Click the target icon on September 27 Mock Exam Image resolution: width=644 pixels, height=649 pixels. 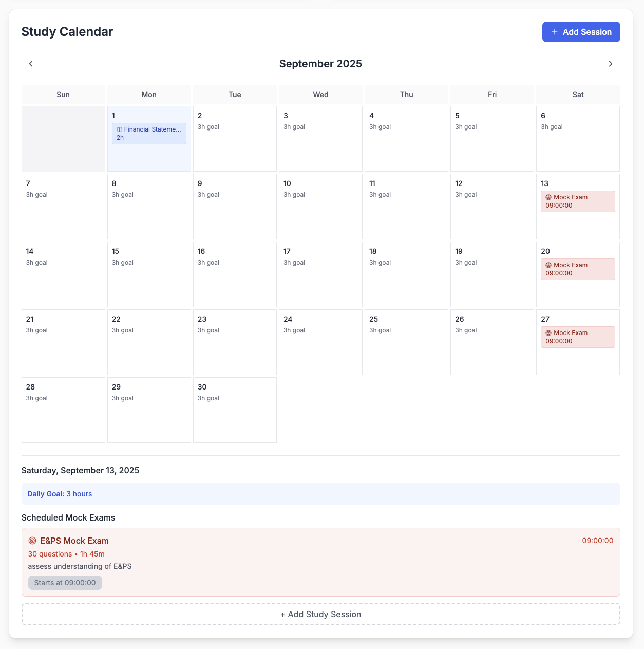(548, 332)
